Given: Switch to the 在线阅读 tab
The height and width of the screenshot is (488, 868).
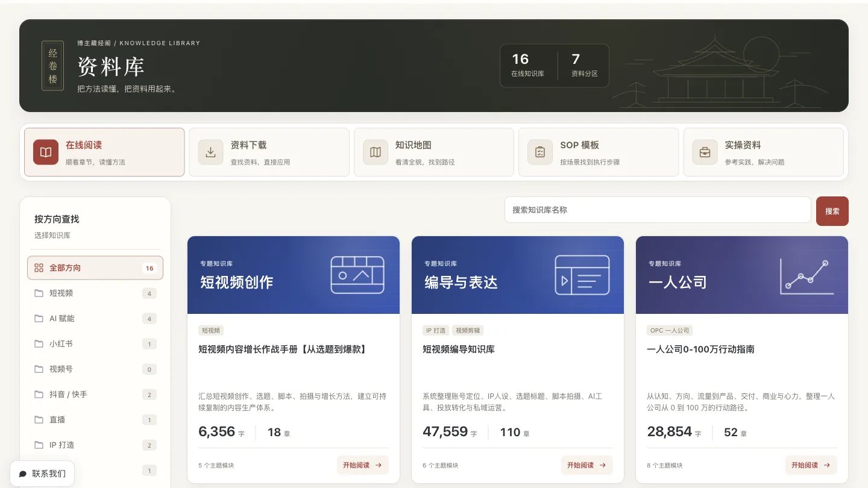Looking at the screenshot, I should (104, 152).
